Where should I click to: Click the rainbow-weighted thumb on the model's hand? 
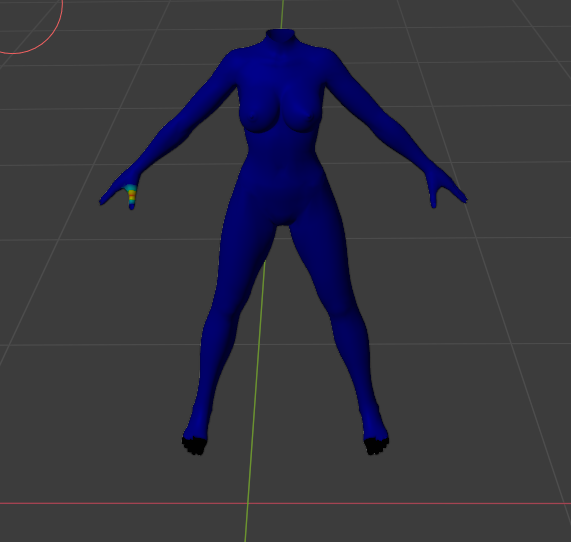coord(131,197)
